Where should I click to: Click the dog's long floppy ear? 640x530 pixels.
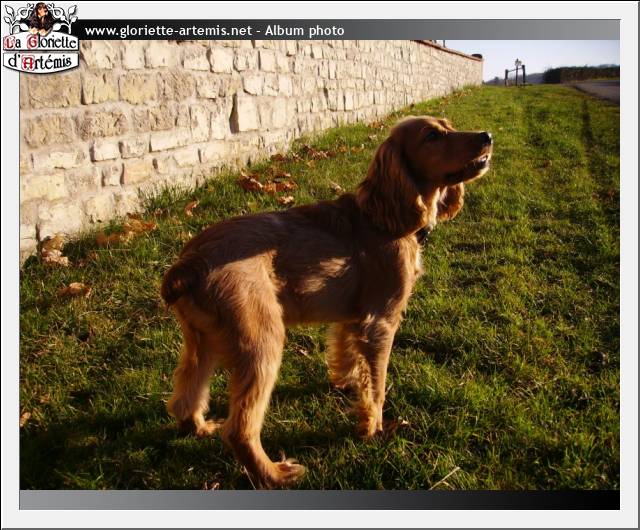pos(392,190)
